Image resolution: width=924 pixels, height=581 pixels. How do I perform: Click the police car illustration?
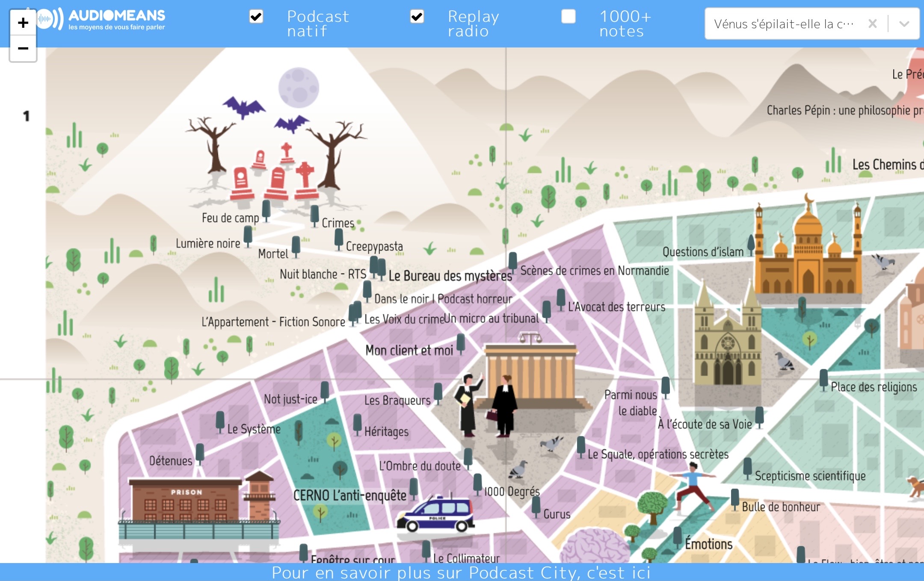436,515
